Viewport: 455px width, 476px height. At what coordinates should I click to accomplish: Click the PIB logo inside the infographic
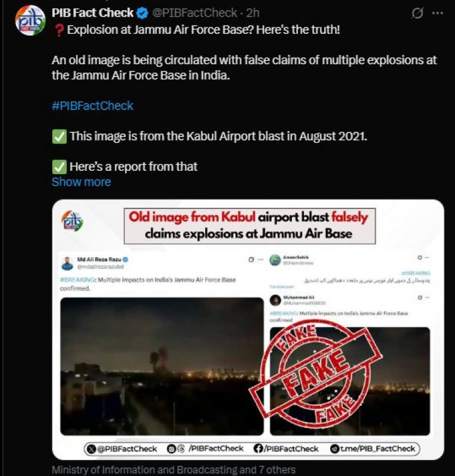coord(73,220)
